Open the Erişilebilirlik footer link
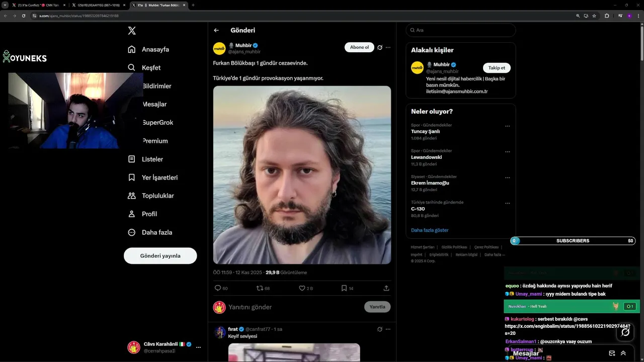The height and width of the screenshot is (362, 644). pos(439,255)
